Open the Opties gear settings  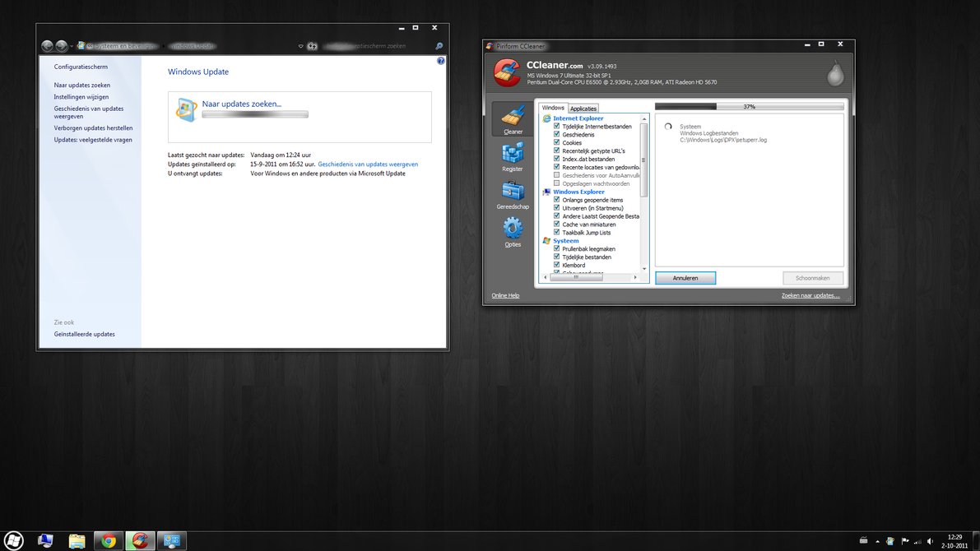(x=513, y=232)
